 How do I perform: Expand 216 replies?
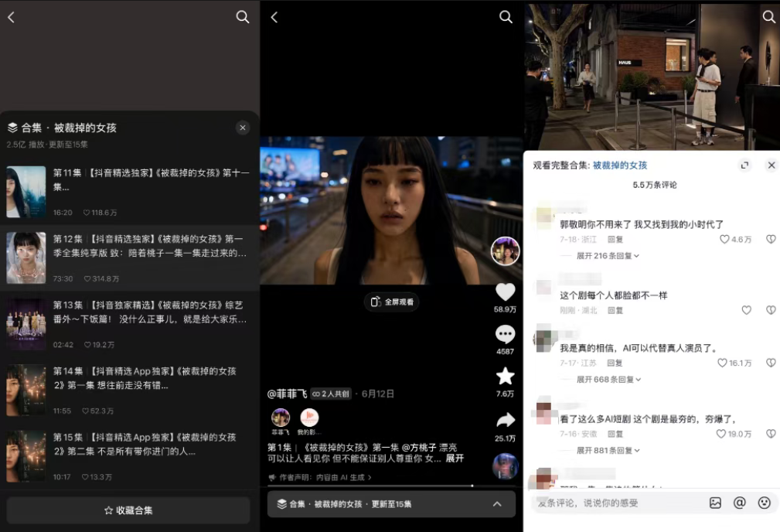pyautogui.click(x=608, y=256)
